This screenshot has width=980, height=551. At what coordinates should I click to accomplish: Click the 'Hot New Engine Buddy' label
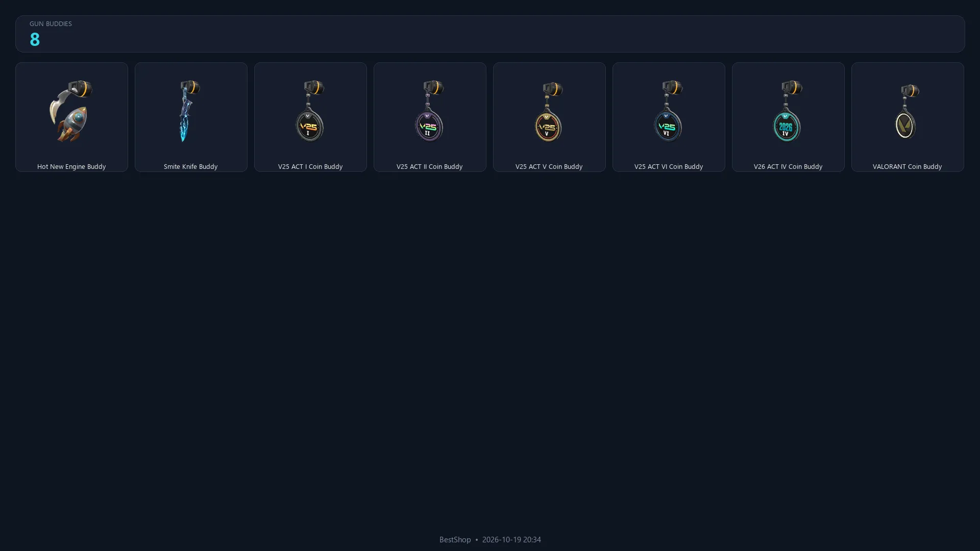tap(71, 166)
